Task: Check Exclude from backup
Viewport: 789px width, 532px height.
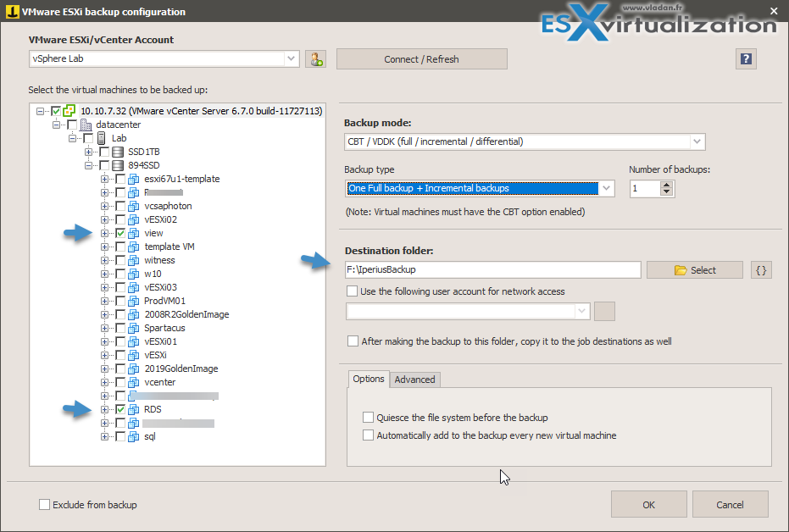Action: tap(44, 504)
